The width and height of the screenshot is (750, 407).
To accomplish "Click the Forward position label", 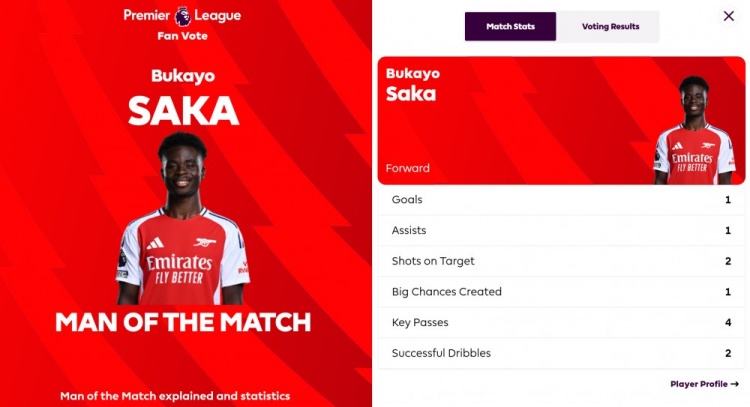I will point(408,168).
